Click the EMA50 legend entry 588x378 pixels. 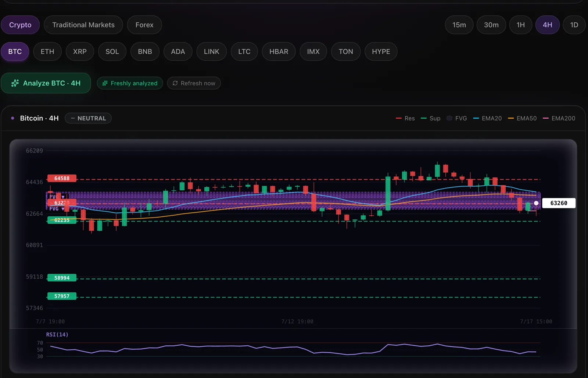[x=522, y=118]
